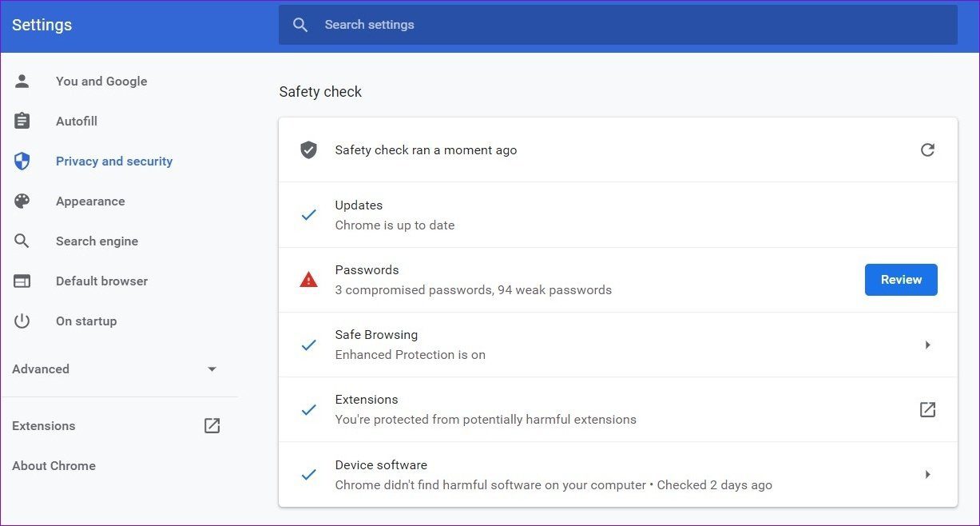The height and width of the screenshot is (526, 980).
Task: Click the Passwords row title
Action: coord(367,270)
